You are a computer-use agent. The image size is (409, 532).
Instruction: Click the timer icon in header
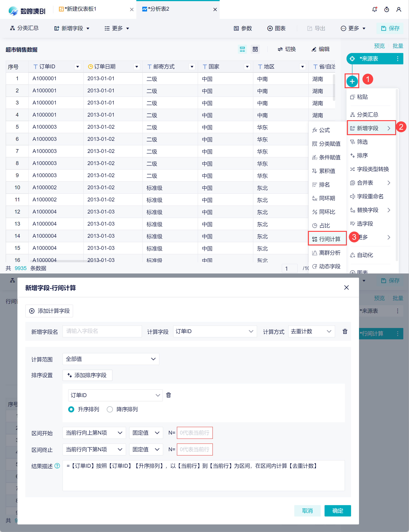[x=386, y=9]
